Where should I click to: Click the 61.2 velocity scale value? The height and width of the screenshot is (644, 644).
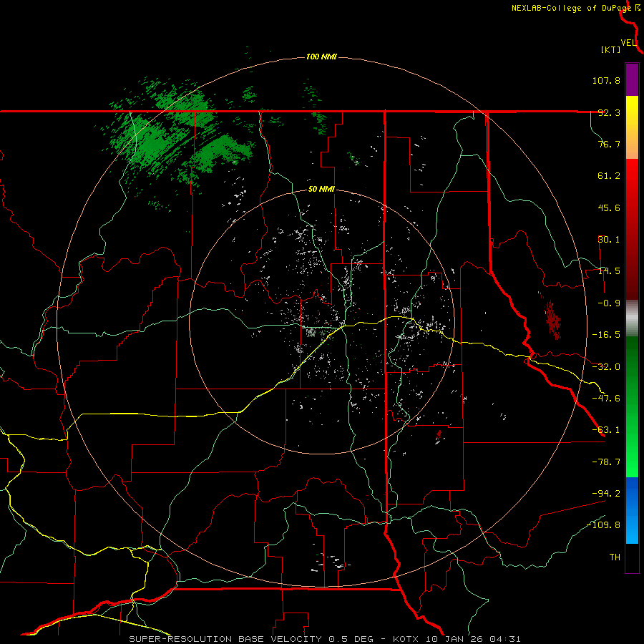(x=609, y=176)
